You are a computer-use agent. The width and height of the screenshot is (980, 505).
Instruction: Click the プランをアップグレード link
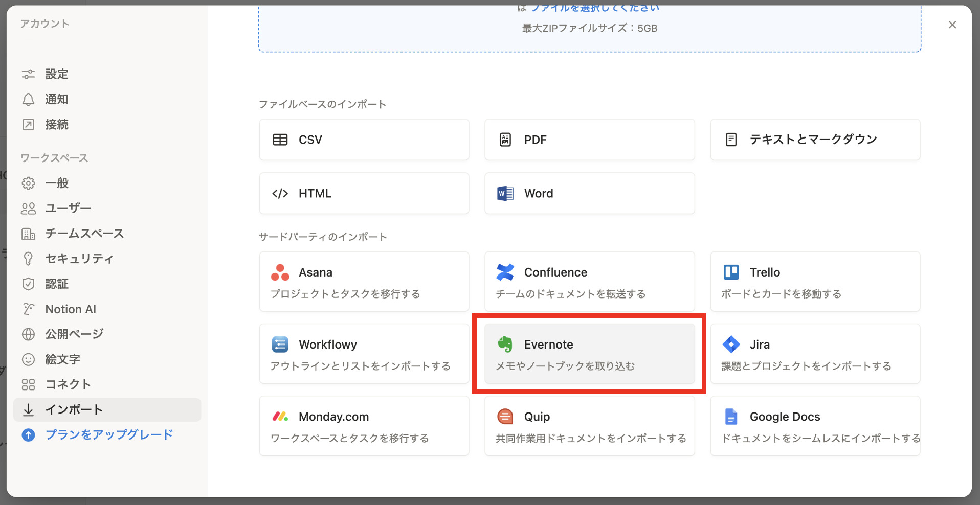coord(108,434)
